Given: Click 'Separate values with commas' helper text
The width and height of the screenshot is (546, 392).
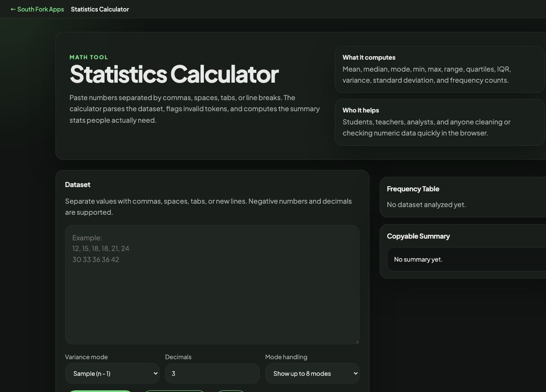Looking at the screenshot, I should (208, 207).
